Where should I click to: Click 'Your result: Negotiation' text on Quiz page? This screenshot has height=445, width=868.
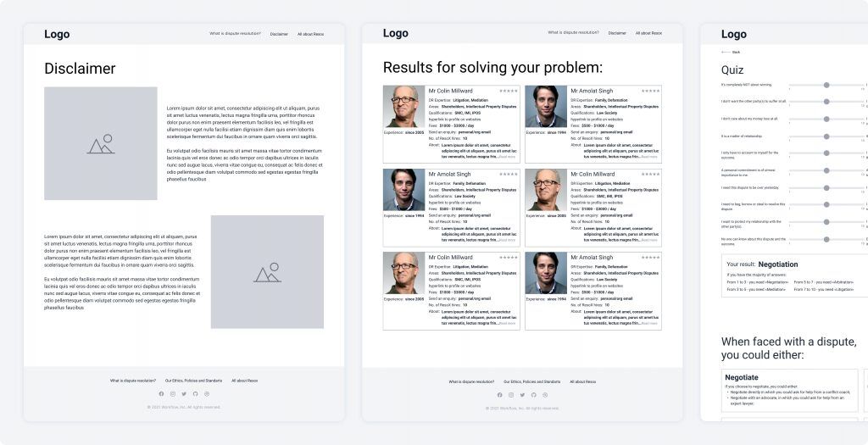coord(762,264)
